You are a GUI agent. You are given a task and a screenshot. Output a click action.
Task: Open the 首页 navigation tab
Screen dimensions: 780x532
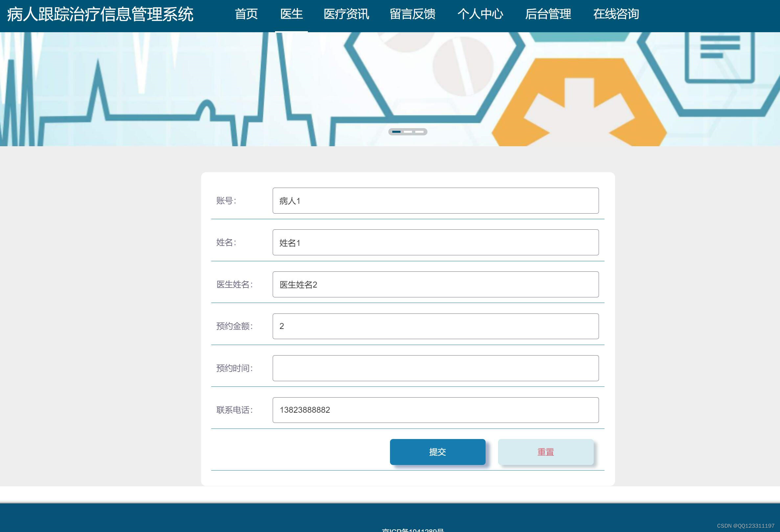pos(246,14)
